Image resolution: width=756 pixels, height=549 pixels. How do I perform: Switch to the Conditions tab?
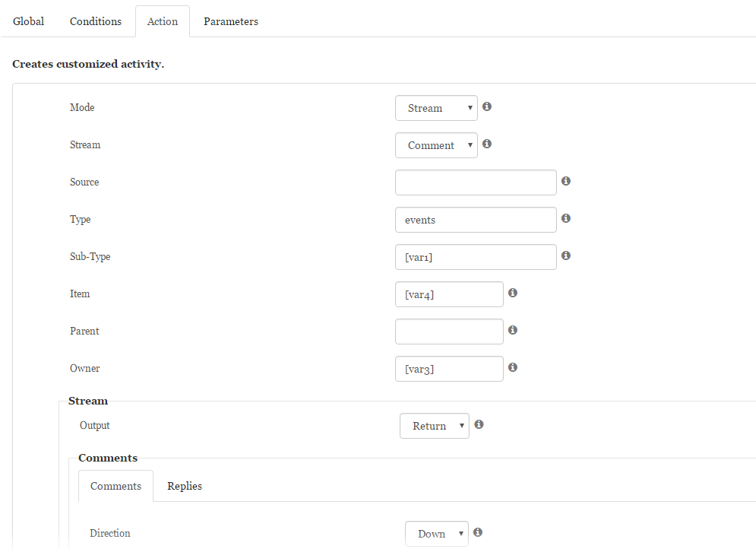(x=96, y=21)
